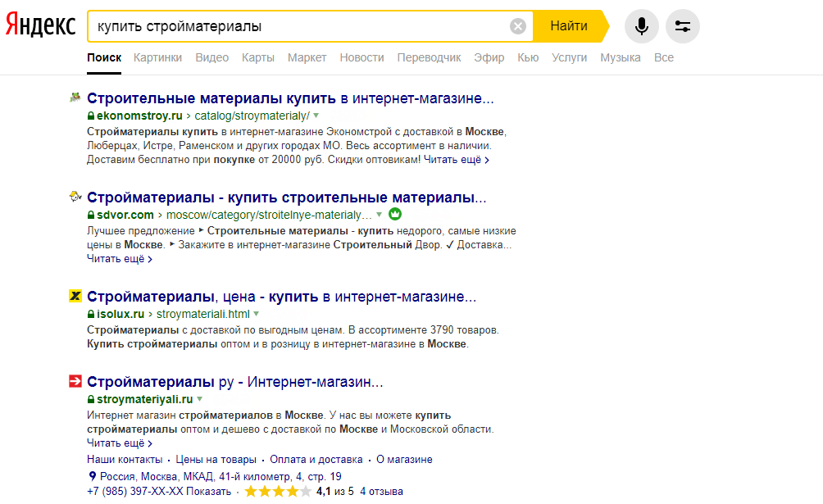823x504 pixels.
Task: Click the sdvor.com favicon
Action: click(x=75, y=197)
